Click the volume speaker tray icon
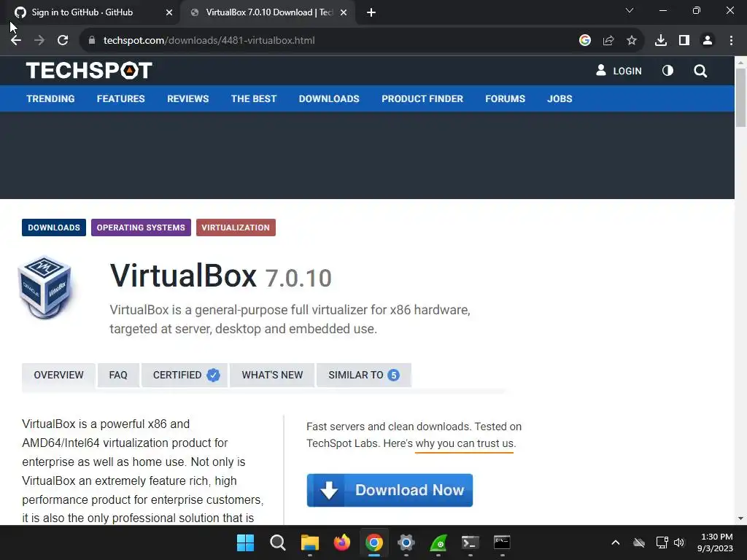The image size is (747, 560). coord(679,542)
